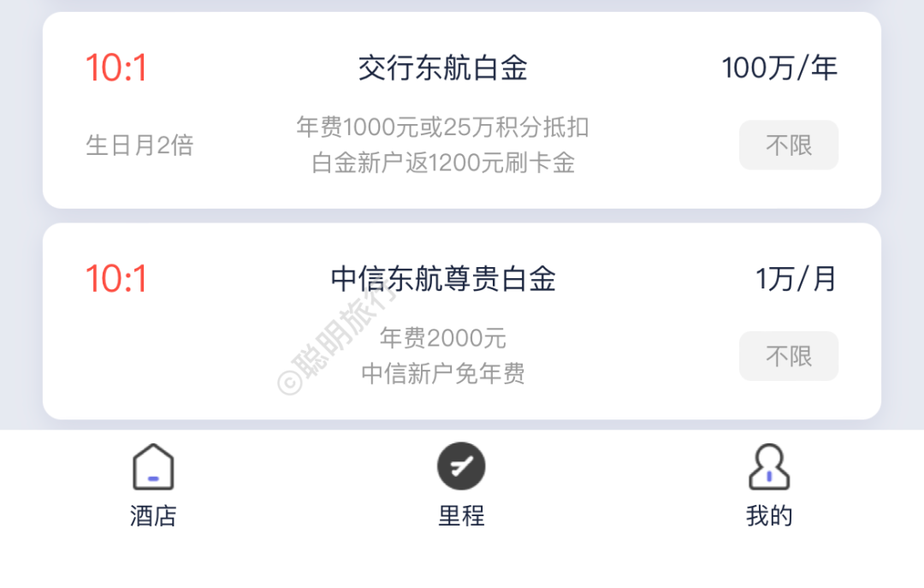The width and height of the screenshot is (924, 588).
Task: Select the 100万/年 limit text
Action: click(779, 68)
